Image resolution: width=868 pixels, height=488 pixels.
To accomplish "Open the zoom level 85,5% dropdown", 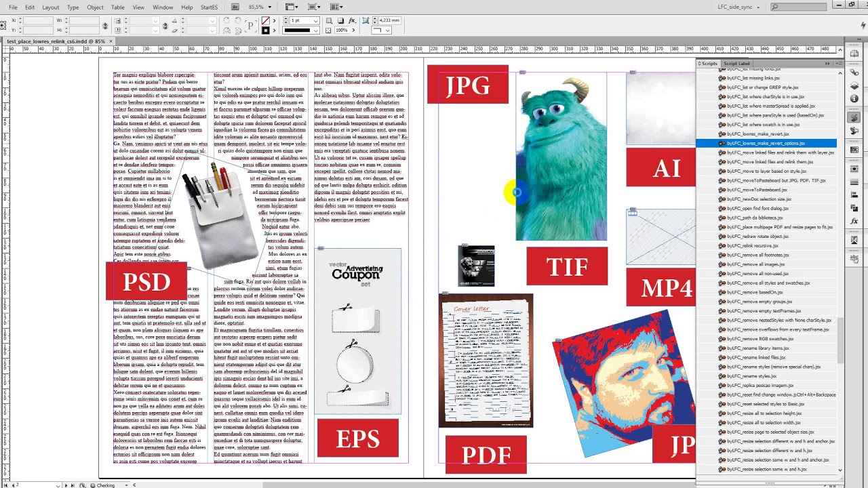I will point(271,7).
